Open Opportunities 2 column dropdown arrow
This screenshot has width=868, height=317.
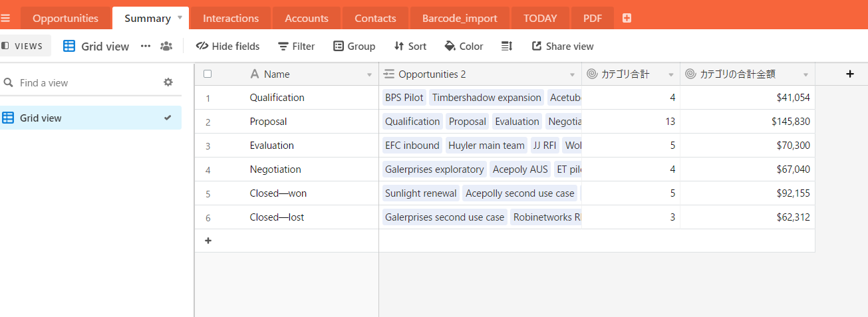[572, 74]
